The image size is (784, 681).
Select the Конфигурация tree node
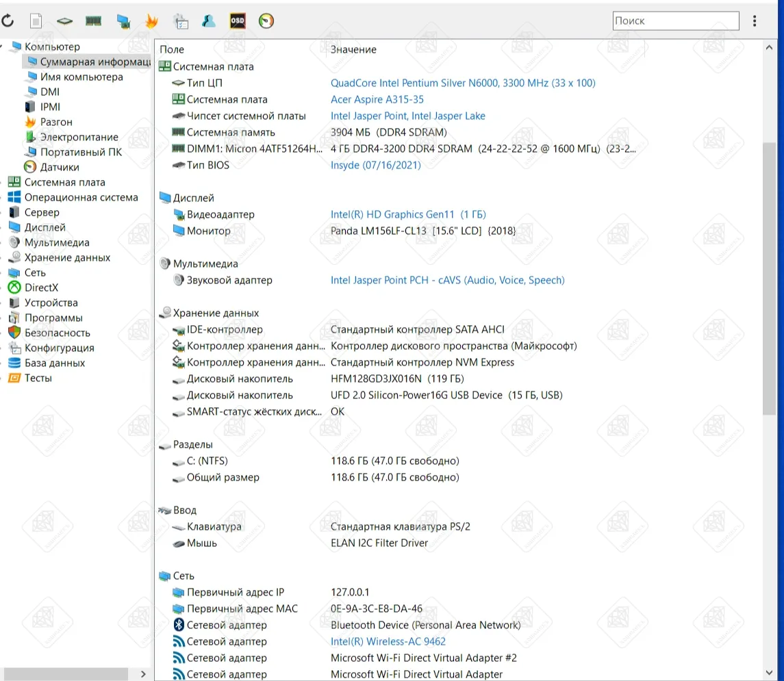[59, 348]
